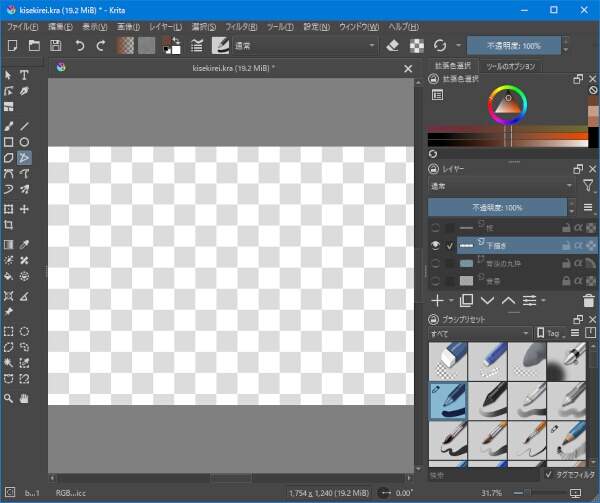The image size is (600, 503).
Task: Select the Text tool in the toolbox
Action: pyautogui.click(x=25, y=75)
